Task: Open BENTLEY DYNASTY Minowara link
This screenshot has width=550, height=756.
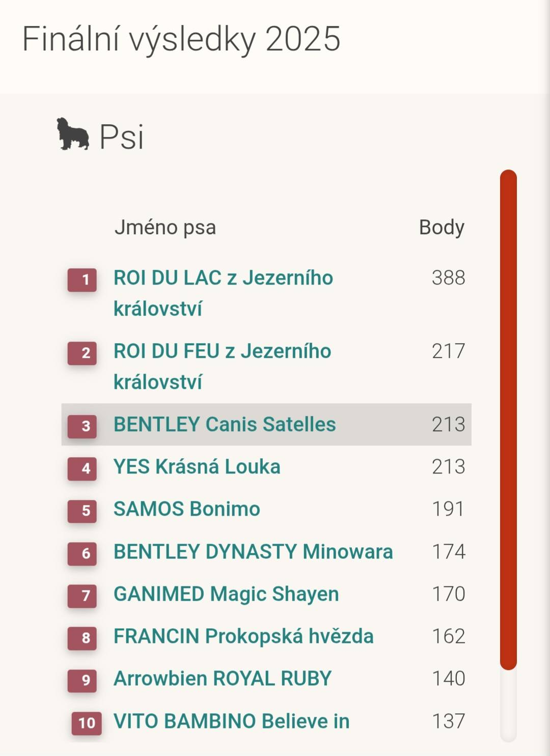Action: (x=253, y=552)
